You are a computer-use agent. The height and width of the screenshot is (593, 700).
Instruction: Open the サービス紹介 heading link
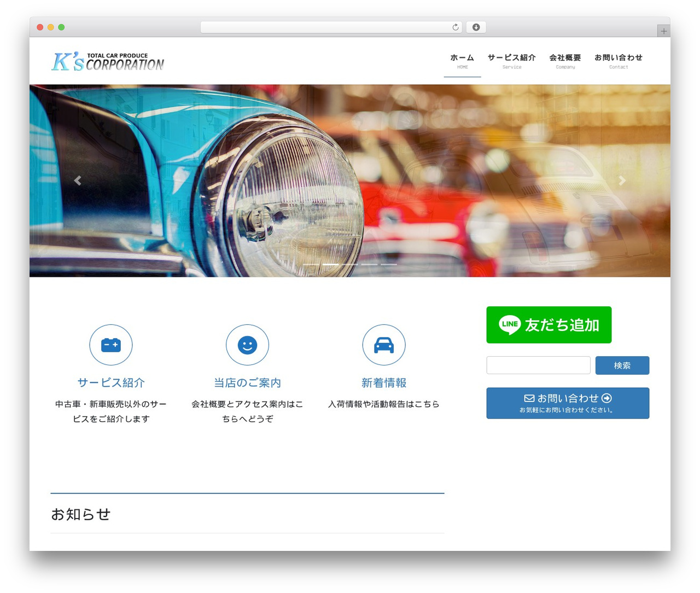pos(111,383)
